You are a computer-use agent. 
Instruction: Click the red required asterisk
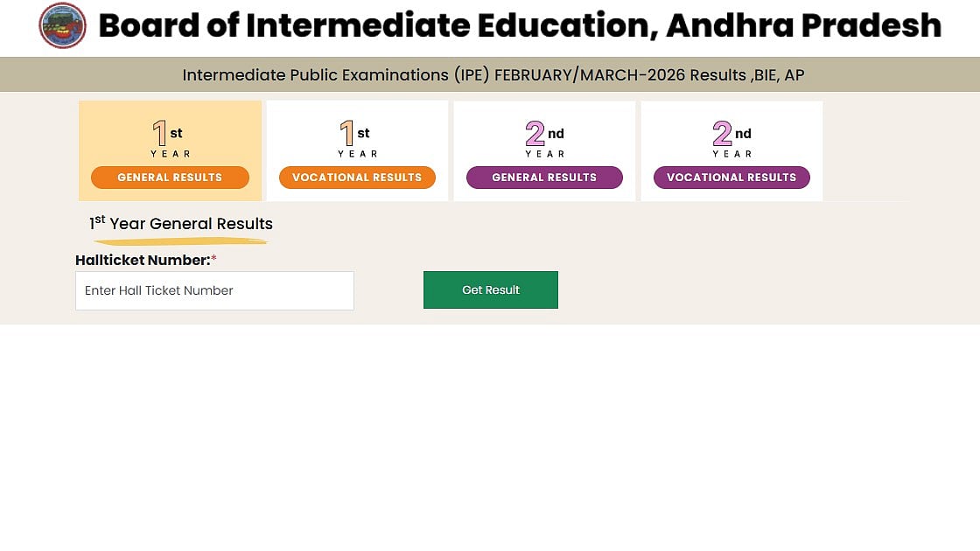(213, 259)
